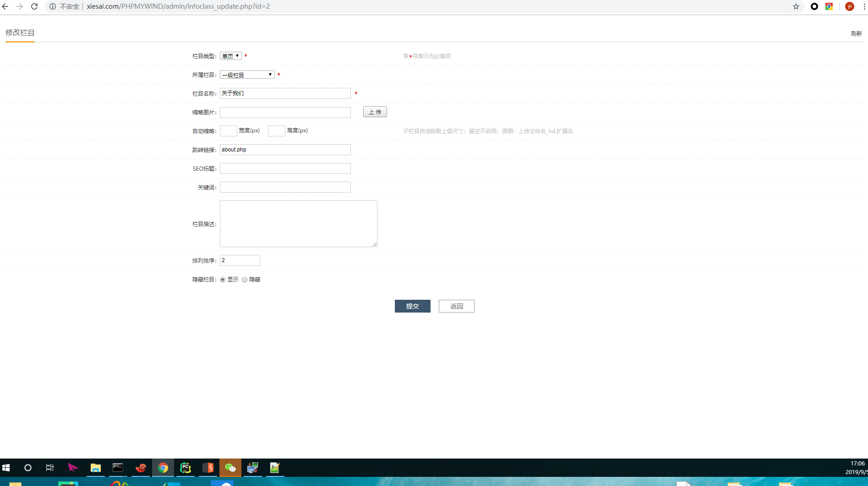The height and width of the screenshot is (486, 868).
Task: Open Task View on the taskbar
Action: pyautogui.click(x=50, y=468)
